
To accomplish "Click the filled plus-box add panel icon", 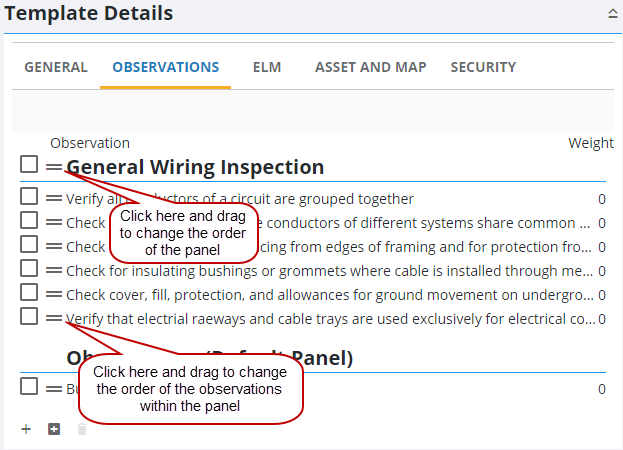I will [54, 429].
